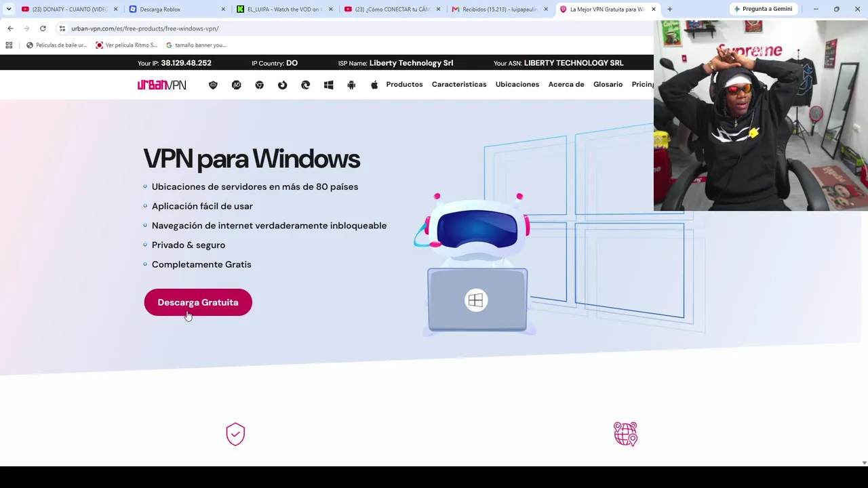Click the VPN para Windows heading
The image size is (868, 488).
tap(252, 159)
